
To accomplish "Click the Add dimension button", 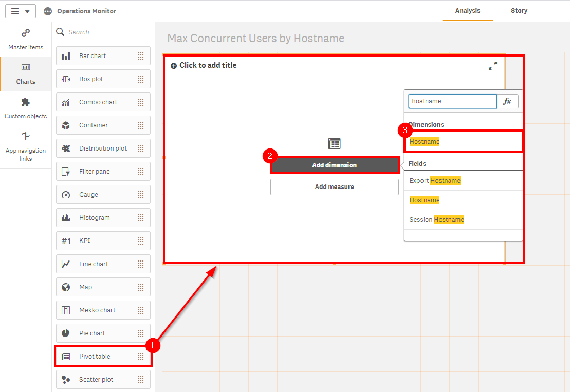I will [334, 165].
